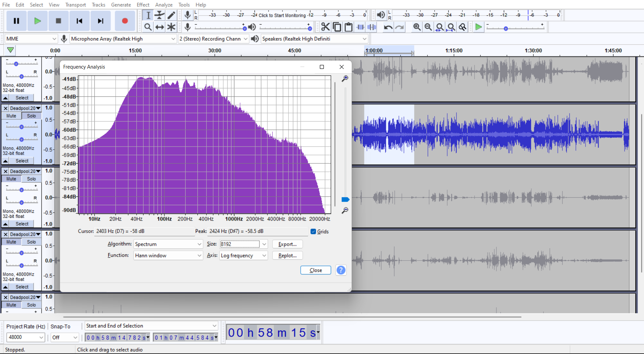Screen dimensions: 644x354
Task: Skip to project start
Action: tap(79, 21)
